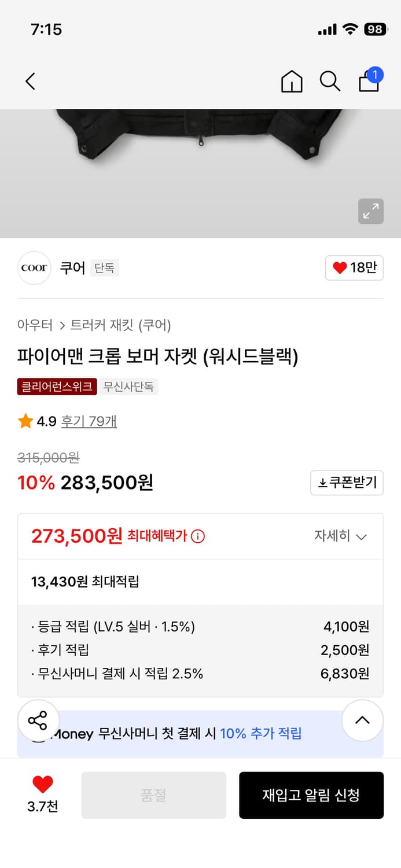Go back using the back arrow
This screenshot has height=868, width=401.
[x=30, y=81]
